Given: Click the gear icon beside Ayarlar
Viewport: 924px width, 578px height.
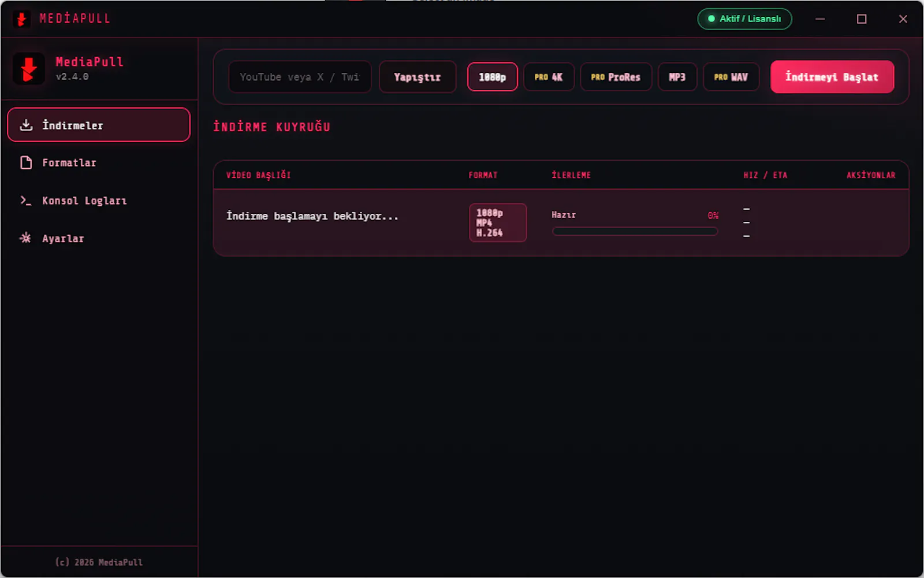Looking at the screenshot, I should click(25, 238).
